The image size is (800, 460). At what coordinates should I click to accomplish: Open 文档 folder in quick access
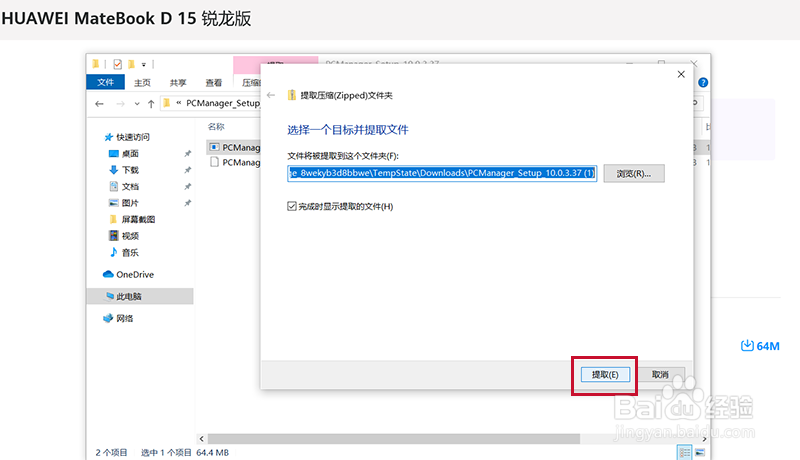130,186
